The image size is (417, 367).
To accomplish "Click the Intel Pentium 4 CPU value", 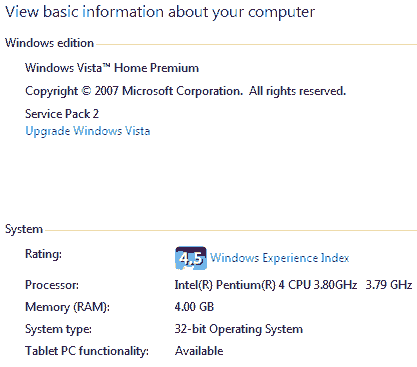I will 266,285.
